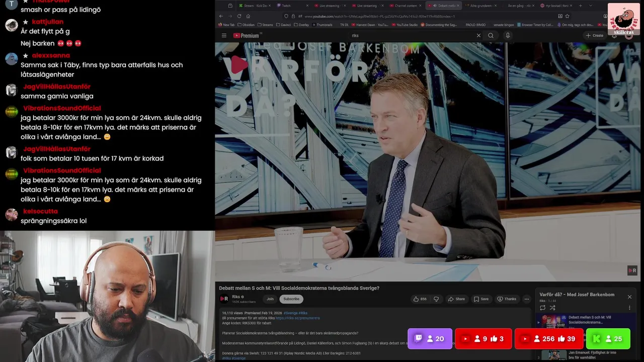The width and height of the screenshot is (644, 362).
Task: Click the video player to pause
Action: click(x=428, y=161)
